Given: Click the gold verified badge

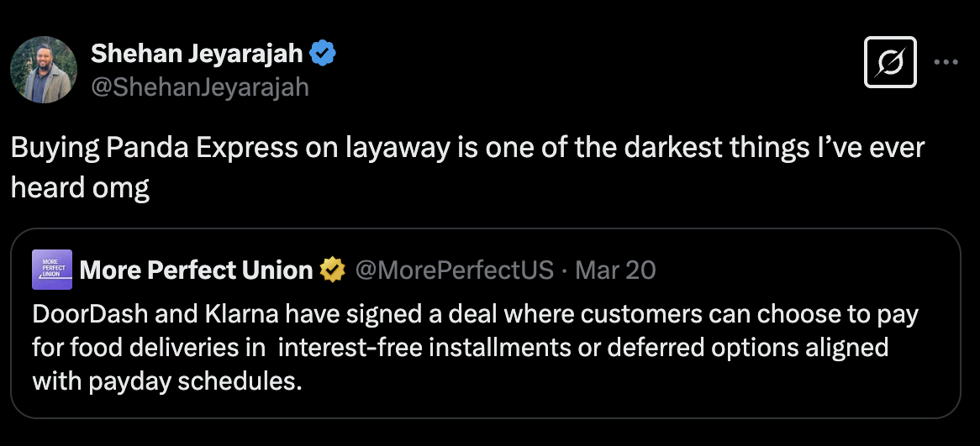Looking at the screenshot, I should [x=334, y=270].
